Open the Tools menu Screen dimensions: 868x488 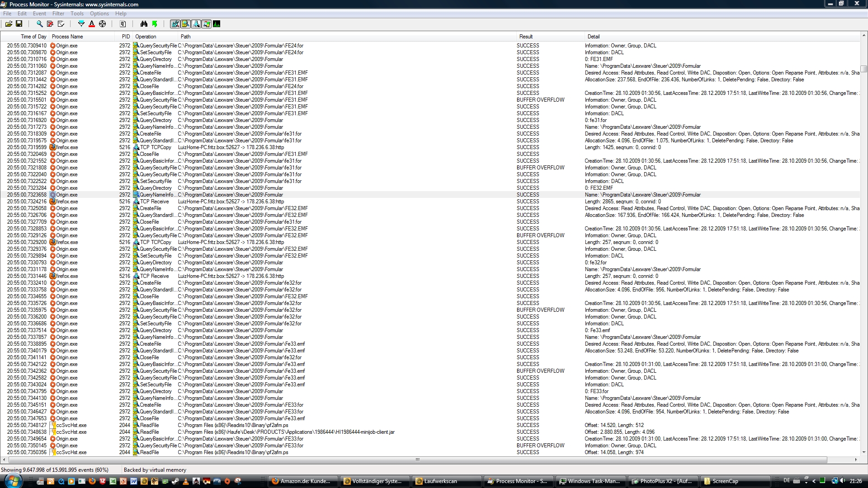[77, 14]
